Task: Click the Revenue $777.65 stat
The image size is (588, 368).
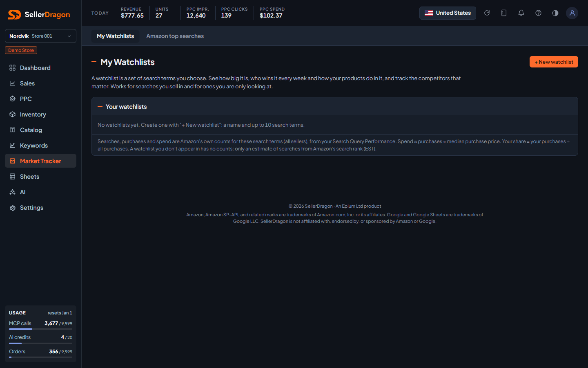Action: click(x=132, y=13)
